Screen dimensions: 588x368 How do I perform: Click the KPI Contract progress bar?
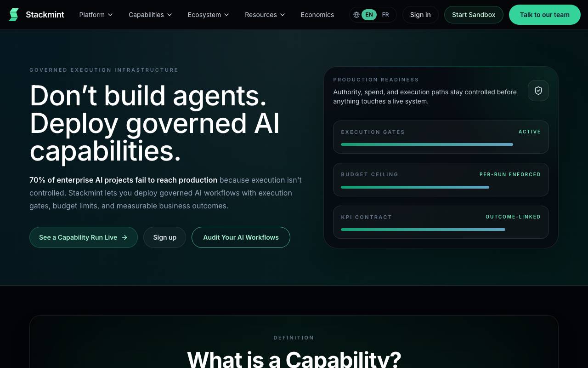click(423, 230)
